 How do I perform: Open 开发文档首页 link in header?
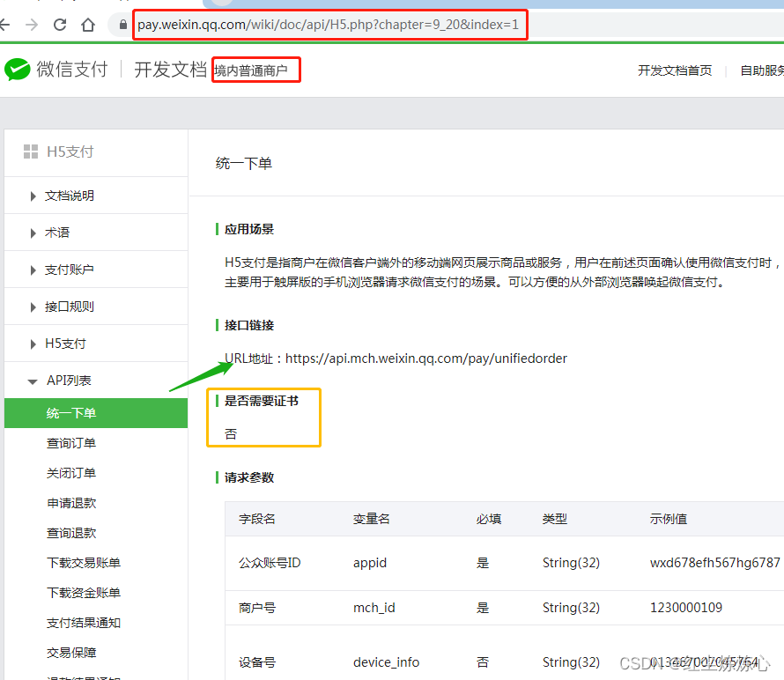pos(675,70)
